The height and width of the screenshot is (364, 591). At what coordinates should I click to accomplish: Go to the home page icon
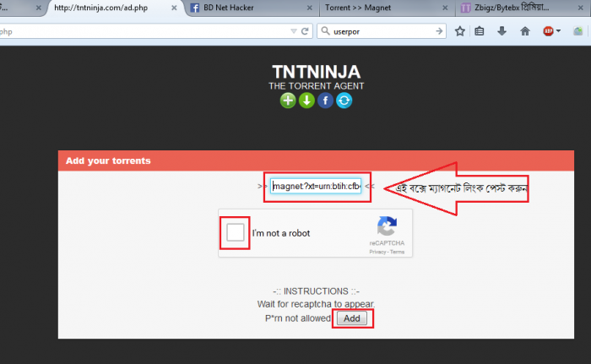pos(525,31)
